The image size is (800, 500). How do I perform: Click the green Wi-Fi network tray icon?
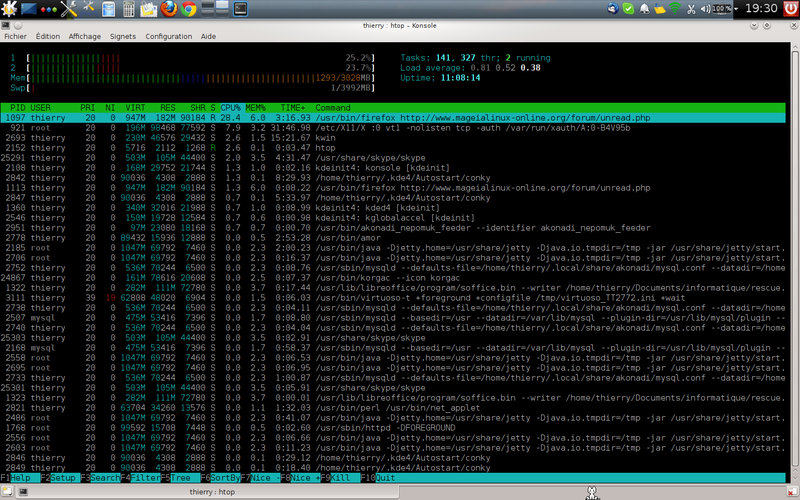point(675,8)
